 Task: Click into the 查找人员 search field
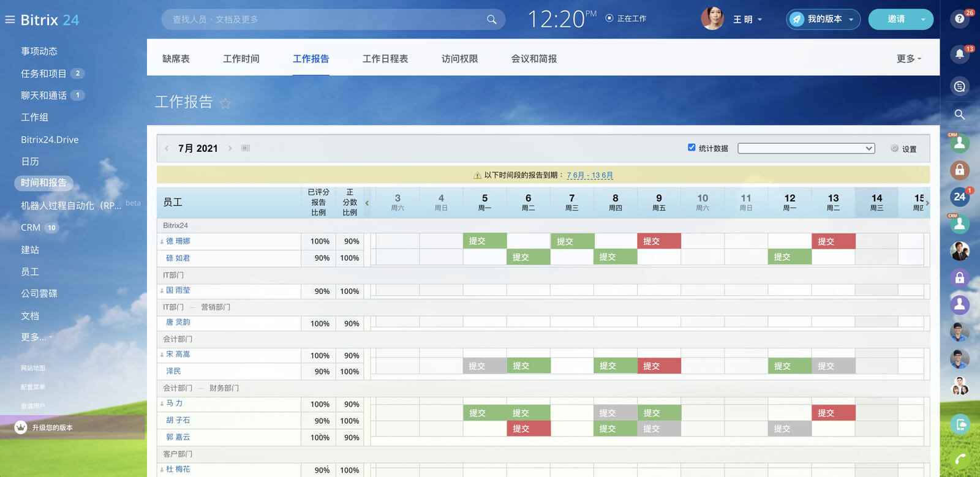point(325,20)
